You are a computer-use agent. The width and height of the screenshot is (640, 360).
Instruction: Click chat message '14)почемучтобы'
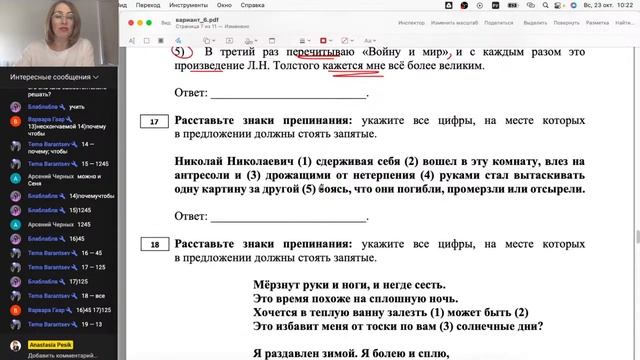pyautogui.click(x=92, y=196)
